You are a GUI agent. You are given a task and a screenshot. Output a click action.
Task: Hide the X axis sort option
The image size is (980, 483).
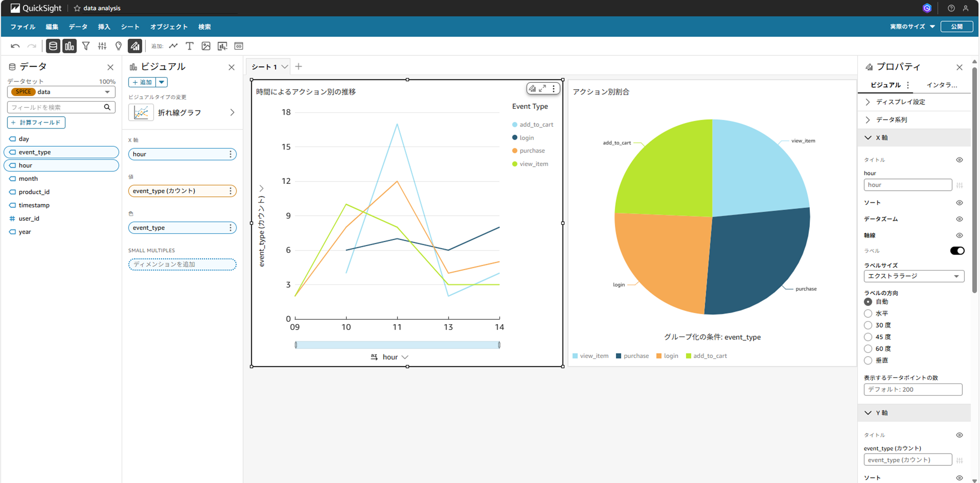(x=959, y=203)
